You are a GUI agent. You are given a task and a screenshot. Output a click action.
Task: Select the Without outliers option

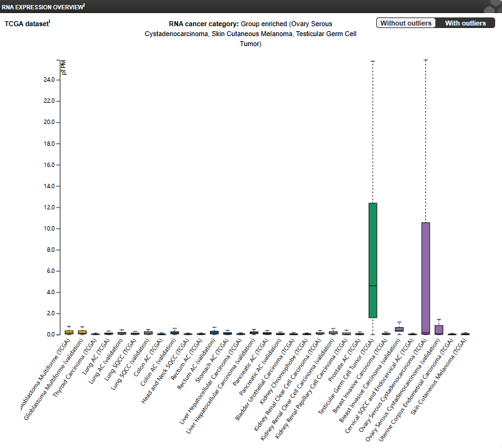point(406,23)
